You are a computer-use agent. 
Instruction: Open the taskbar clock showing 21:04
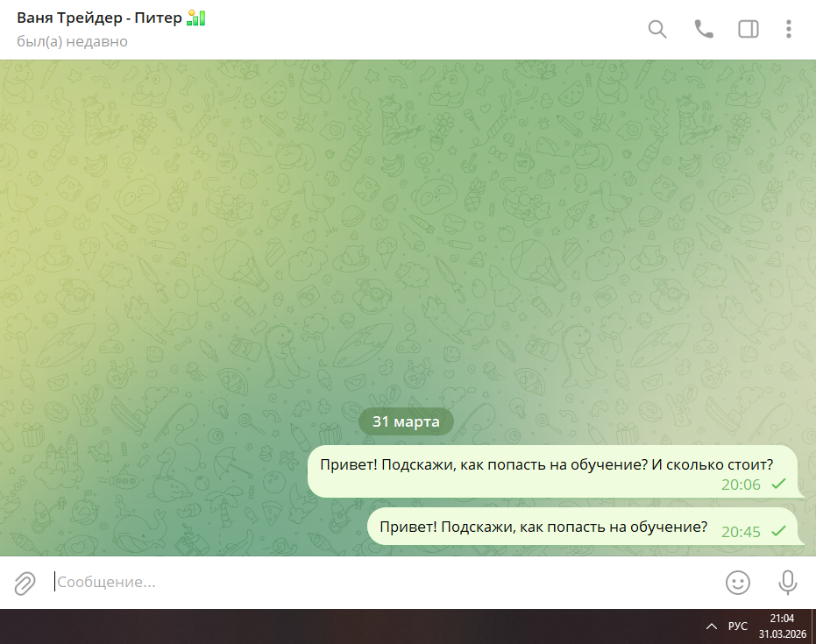[x=782, y=626]
